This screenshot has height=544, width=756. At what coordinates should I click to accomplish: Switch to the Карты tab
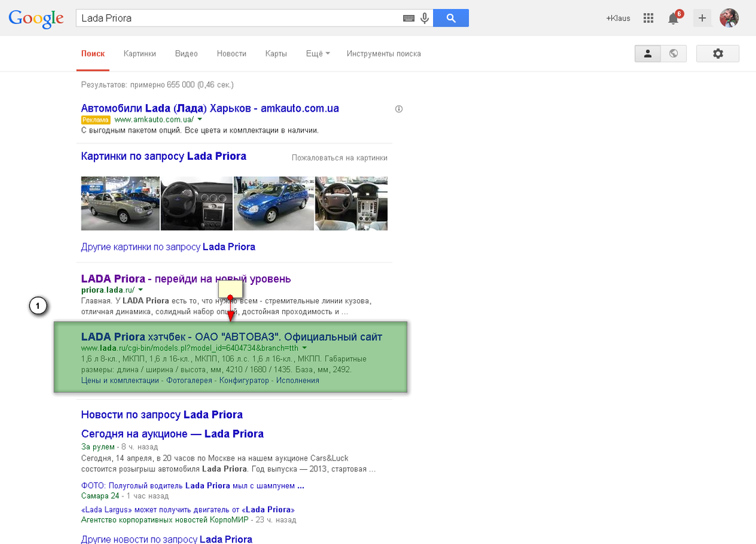pos(276,54)
